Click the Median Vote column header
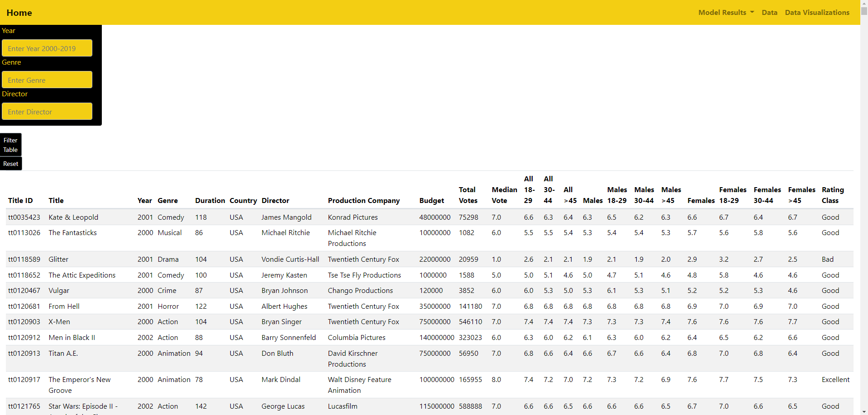Viewport: 868px width, 415px height. click(504, 195)
